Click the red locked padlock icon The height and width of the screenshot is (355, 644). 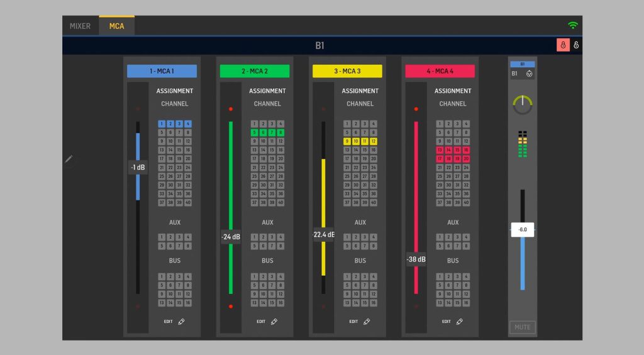(562, 45)
